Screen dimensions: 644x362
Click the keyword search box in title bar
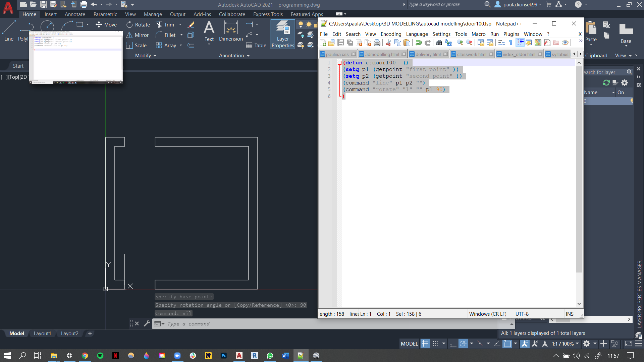tap(445, 5)
